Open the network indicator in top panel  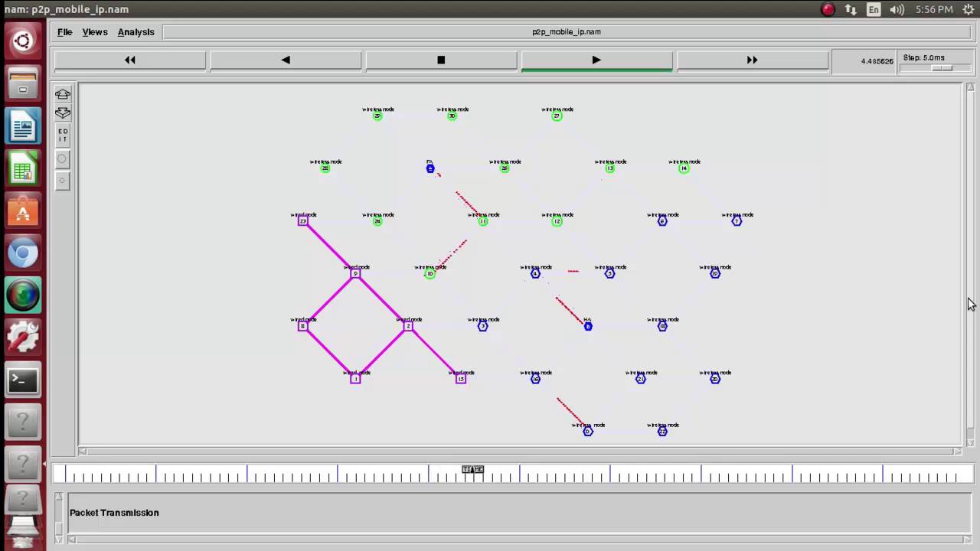(x=851, y=9)
